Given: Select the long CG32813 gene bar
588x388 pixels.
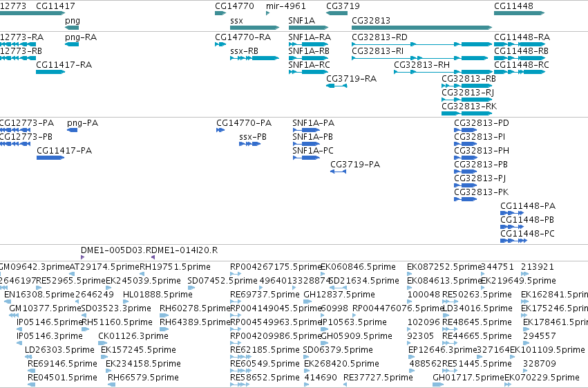Looking at the screenshot, I should click(422, 28).
